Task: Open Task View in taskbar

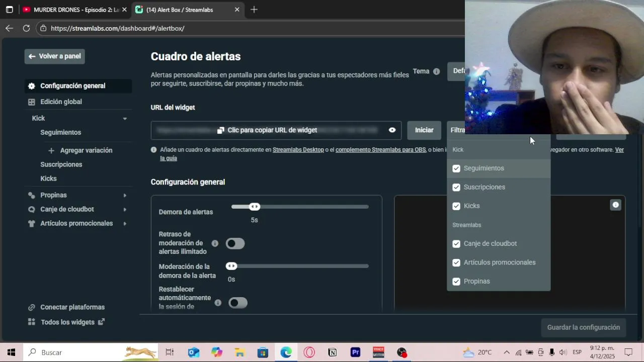Action: click(x=170, y=352)
